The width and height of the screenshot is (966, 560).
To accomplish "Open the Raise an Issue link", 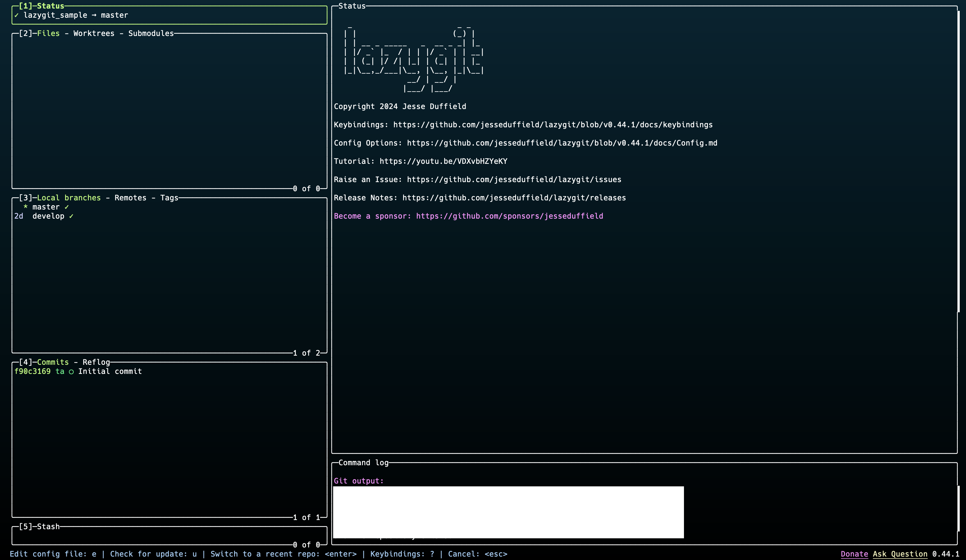I will [x=514, y=179].
